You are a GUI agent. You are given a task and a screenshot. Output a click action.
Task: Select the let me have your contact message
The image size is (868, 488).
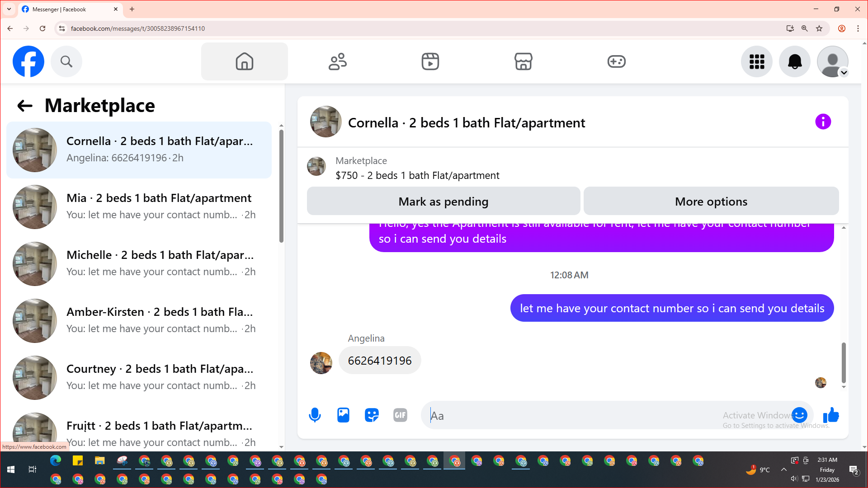point(672,308)
